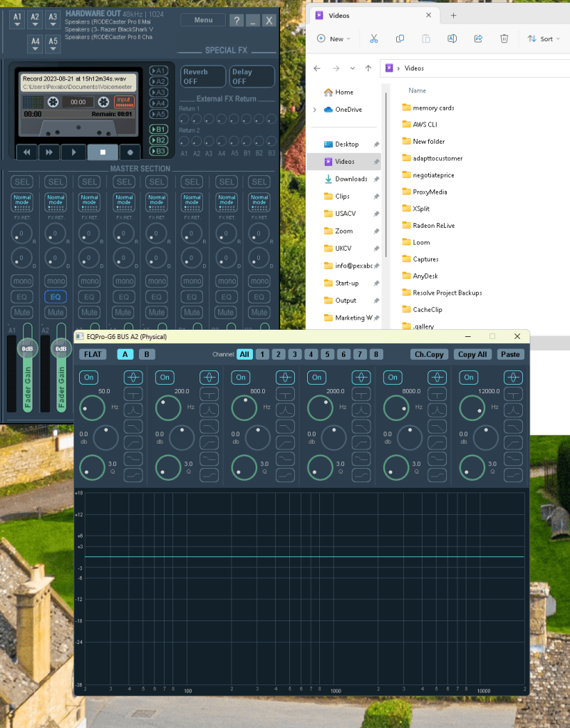Click the 50.0 Hz frequency knob
This screenshot has width=570, height=728.
(92, 408)
